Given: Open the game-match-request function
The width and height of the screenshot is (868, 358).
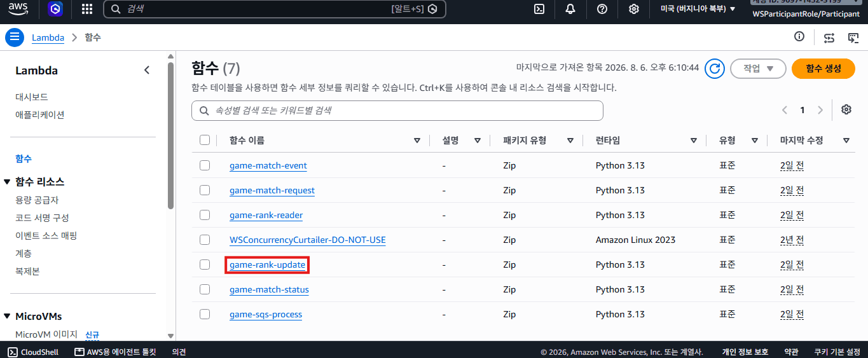Looking at the screenshot, I should tap(272, 190).
